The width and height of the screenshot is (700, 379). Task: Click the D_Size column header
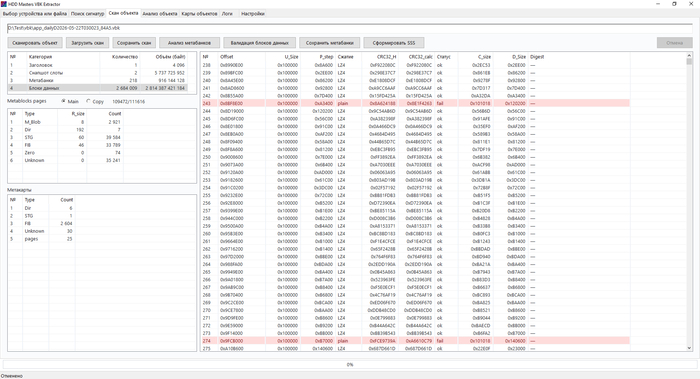pyautogui.click(x=510, y=57)
